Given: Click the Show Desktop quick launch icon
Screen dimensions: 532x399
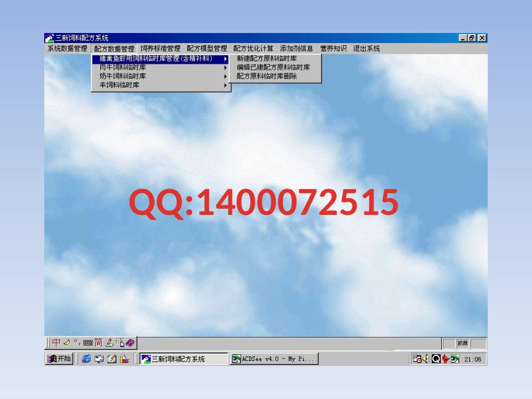Looking at the screenshot, I should (x=99, y=359).
